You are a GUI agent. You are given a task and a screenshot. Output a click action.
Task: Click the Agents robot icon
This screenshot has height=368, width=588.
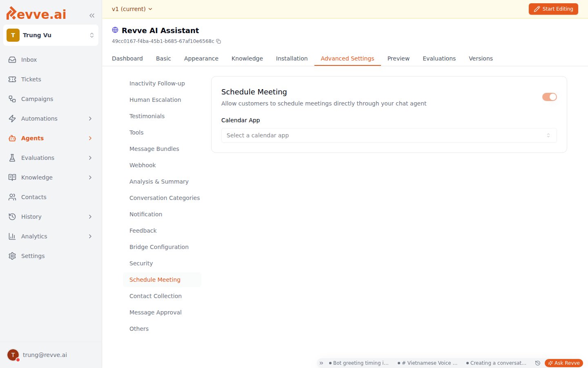[x=12, y=138]
